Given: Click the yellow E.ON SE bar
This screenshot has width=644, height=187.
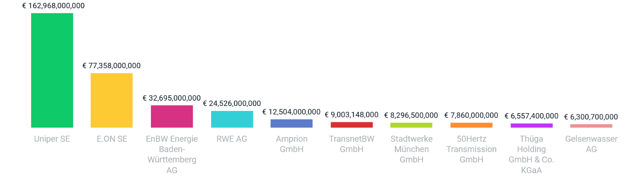Looking at the screenshot, I should [112, 100].
